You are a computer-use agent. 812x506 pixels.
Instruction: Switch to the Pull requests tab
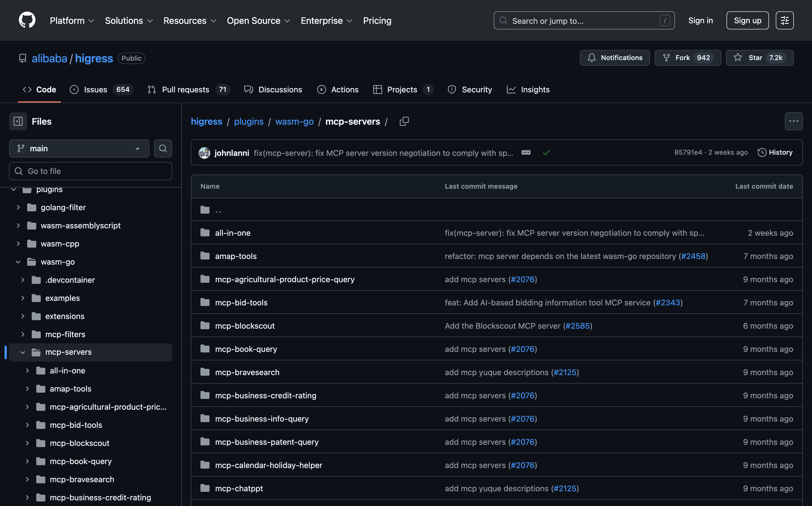click(186, 89)
